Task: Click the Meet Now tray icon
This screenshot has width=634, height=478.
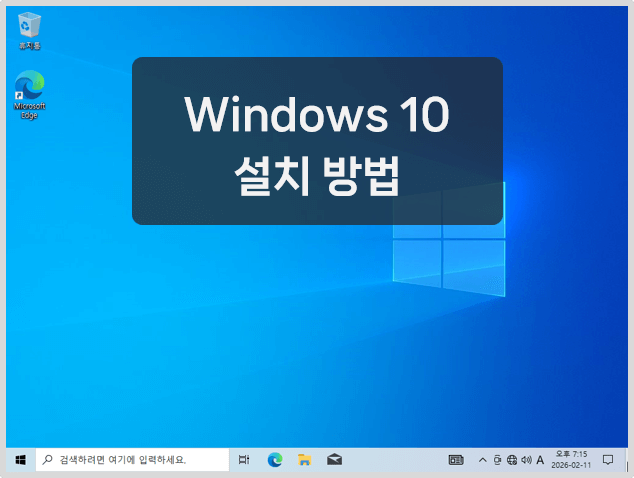Action: [x=497, y=460]
